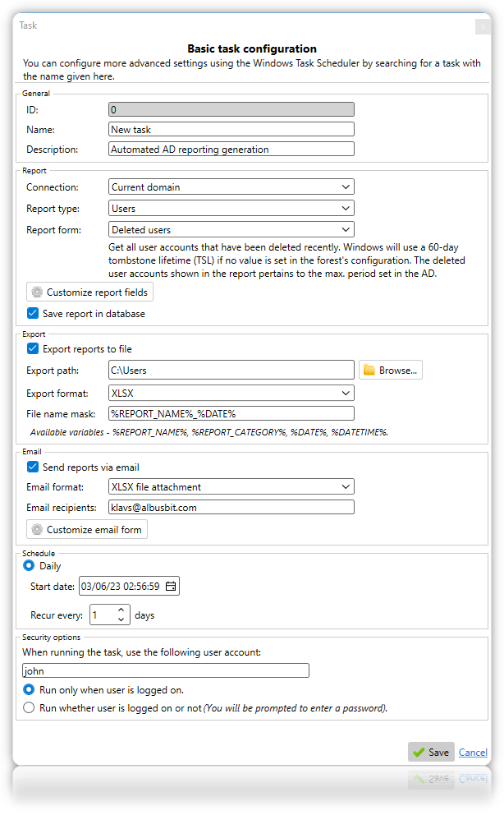Click the green checkmark icon on Save

pos(419,752)
